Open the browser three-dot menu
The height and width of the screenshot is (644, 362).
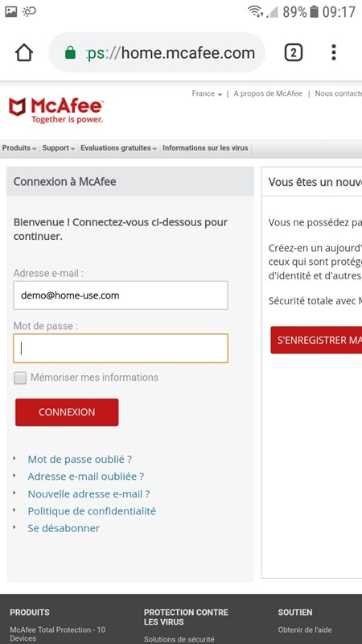(x=334, y=52)
